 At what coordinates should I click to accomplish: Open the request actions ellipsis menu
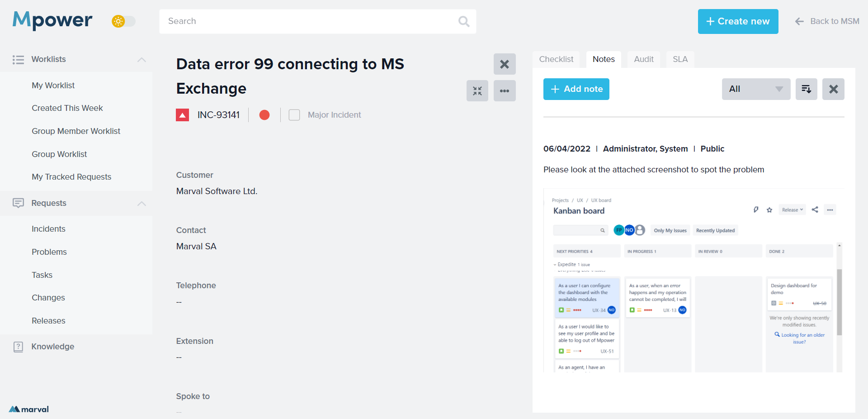coord(505,90)
